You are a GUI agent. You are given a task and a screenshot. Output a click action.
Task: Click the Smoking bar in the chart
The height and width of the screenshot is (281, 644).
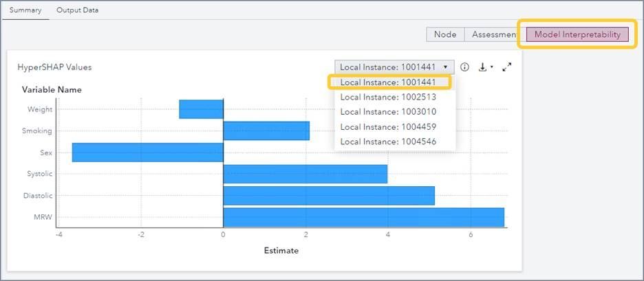point(266,131)
